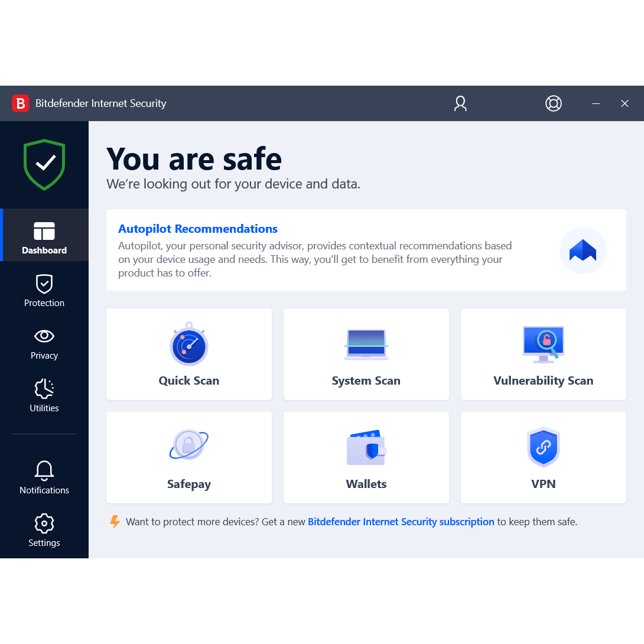Start a Quick Scan

point(189,354)
